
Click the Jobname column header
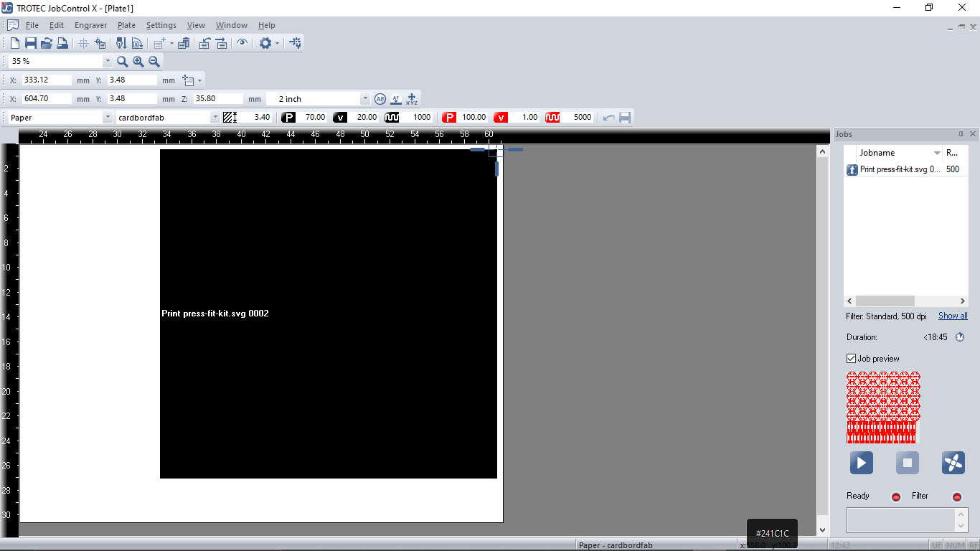click(x=900, y=153)
